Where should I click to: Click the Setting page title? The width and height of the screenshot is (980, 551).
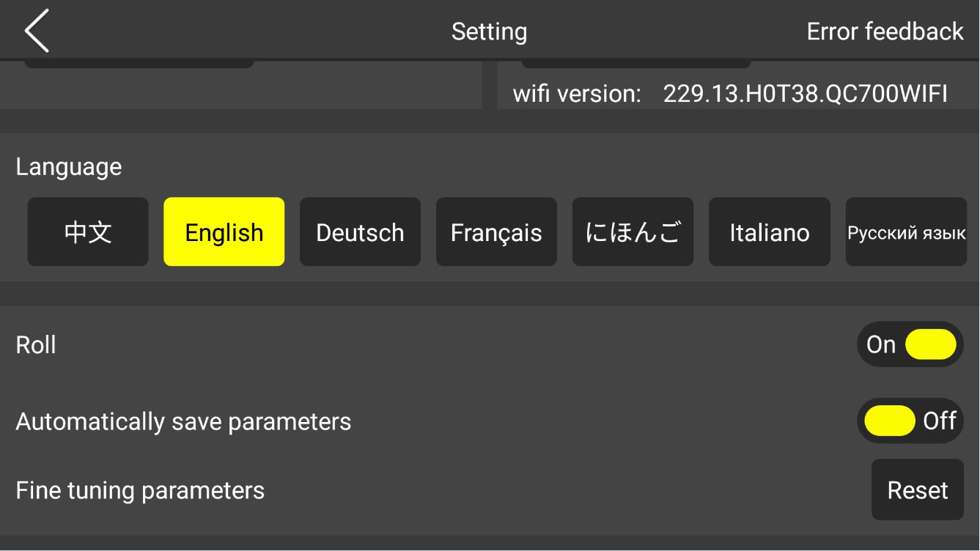pyautogui.click(x=489, y=32)
